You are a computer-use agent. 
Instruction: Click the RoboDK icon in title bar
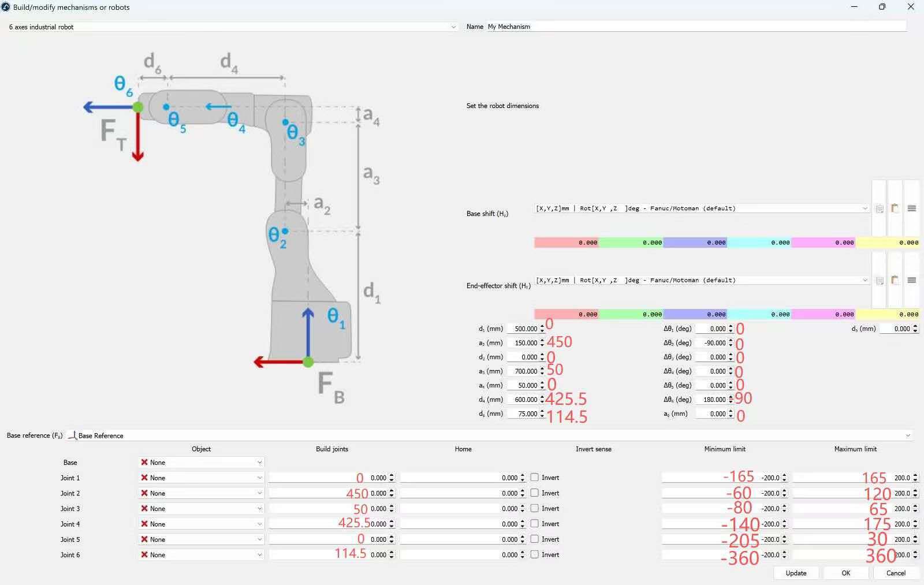click(6, 7)
